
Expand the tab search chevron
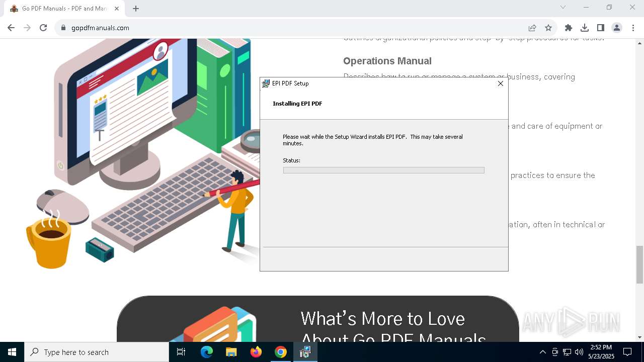563,7
